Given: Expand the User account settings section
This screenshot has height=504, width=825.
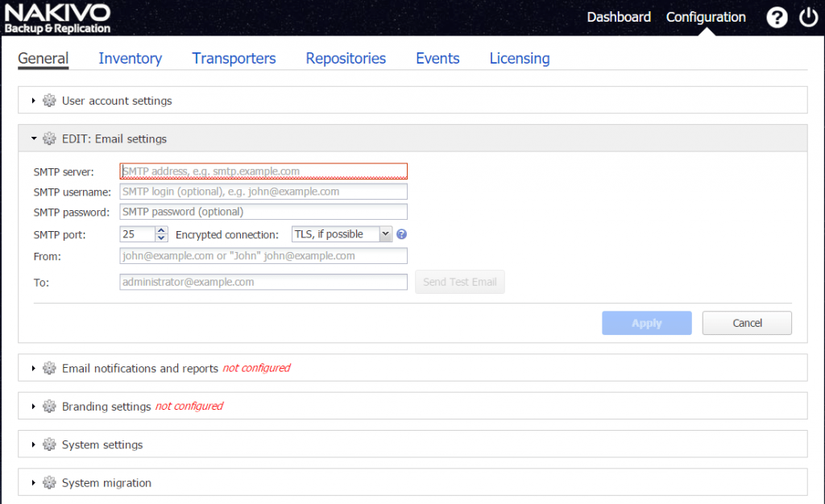Looking at the screenshot, I should coord(32,101).
